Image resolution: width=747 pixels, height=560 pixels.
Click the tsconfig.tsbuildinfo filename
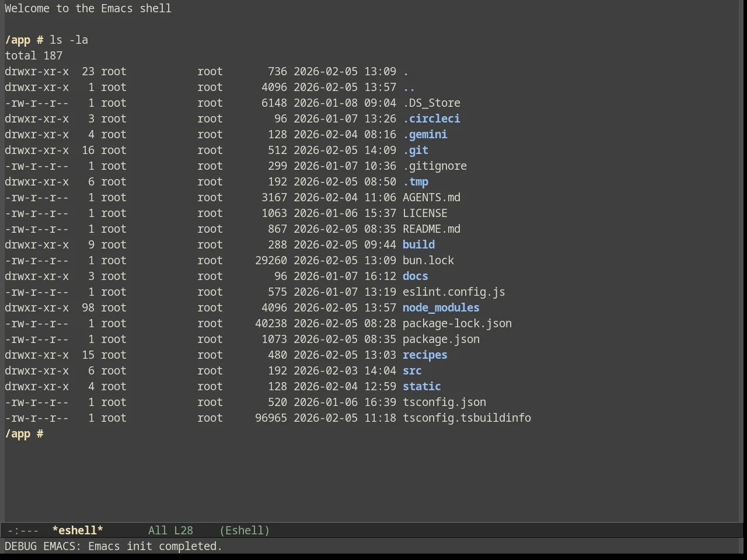point(467,418)
